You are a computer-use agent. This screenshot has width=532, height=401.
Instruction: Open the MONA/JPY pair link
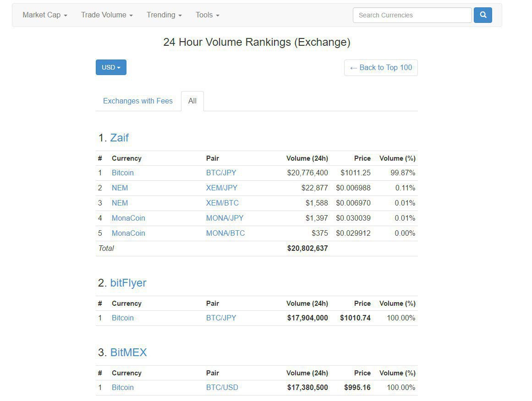(x=225, y=218)
